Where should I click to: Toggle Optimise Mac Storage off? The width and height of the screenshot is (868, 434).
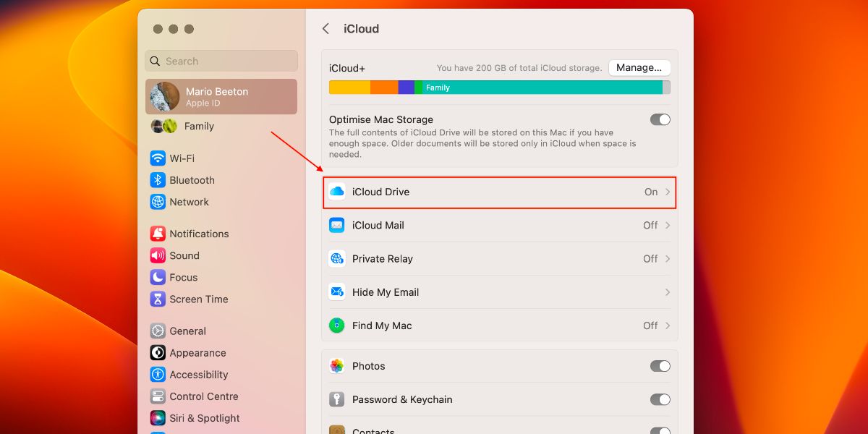[x=660, y=119]
